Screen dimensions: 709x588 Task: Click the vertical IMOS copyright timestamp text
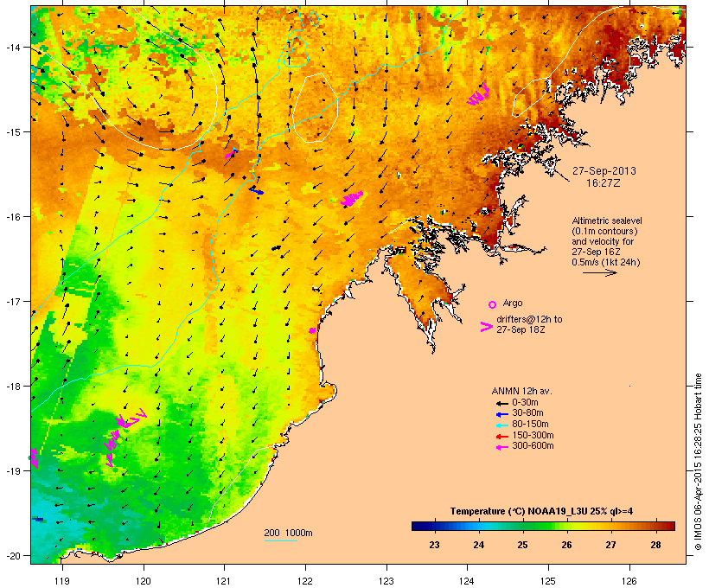pos(699,462)
